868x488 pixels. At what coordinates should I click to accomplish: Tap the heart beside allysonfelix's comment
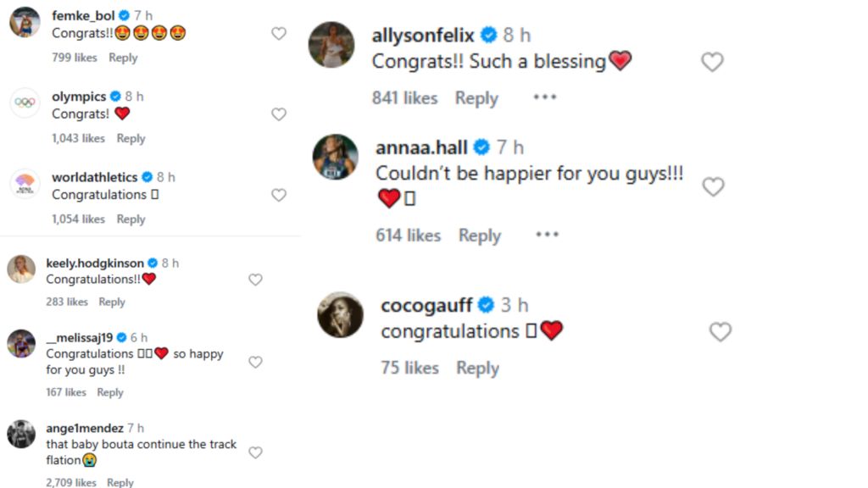[712, 62]
